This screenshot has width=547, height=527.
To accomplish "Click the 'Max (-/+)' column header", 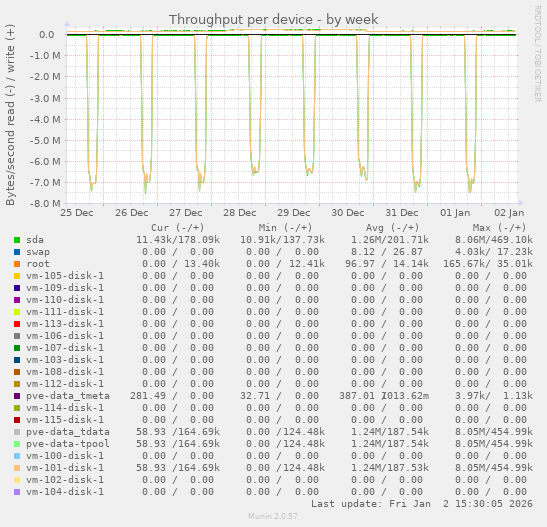I will pos(499,228).
